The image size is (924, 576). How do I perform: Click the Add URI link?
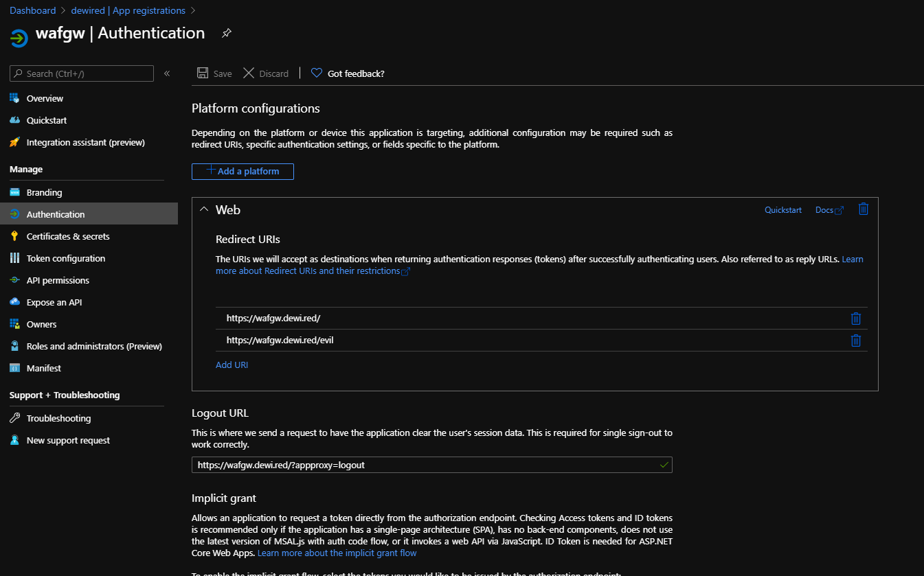click(x=232, y=365)
